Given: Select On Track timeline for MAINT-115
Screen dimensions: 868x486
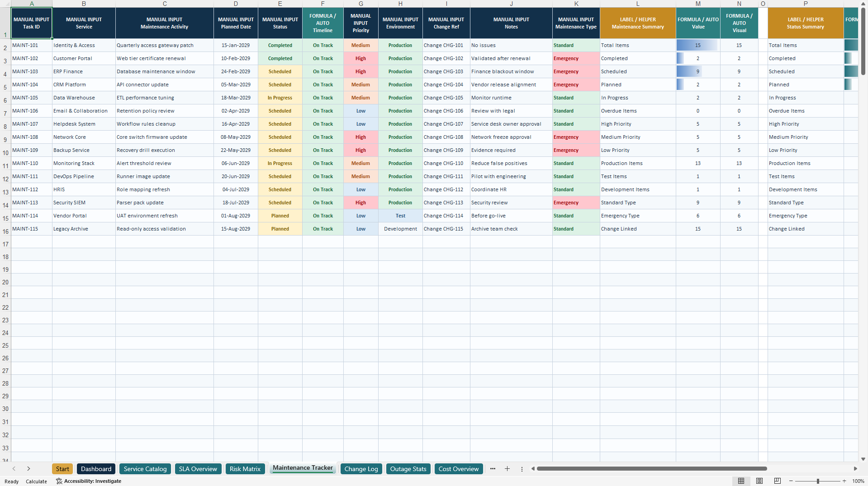Looking at the screenshot, I should coord(323,229).
